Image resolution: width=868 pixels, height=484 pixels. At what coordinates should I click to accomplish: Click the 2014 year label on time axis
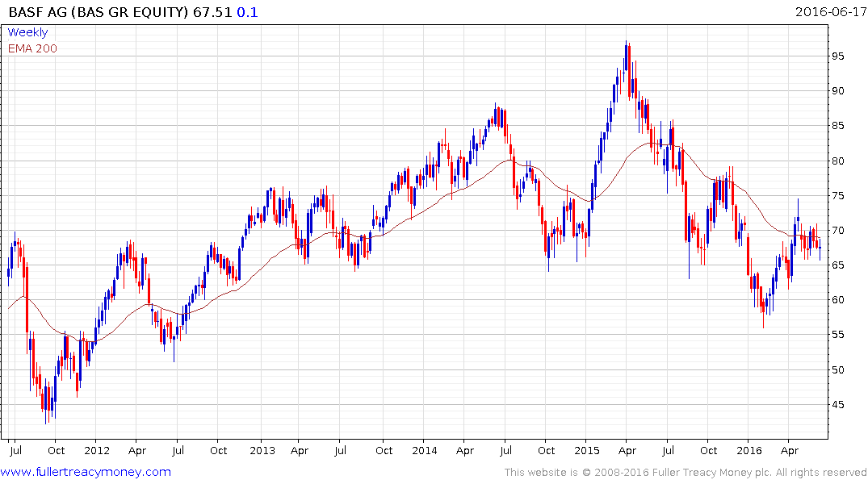tap(425, 450)
